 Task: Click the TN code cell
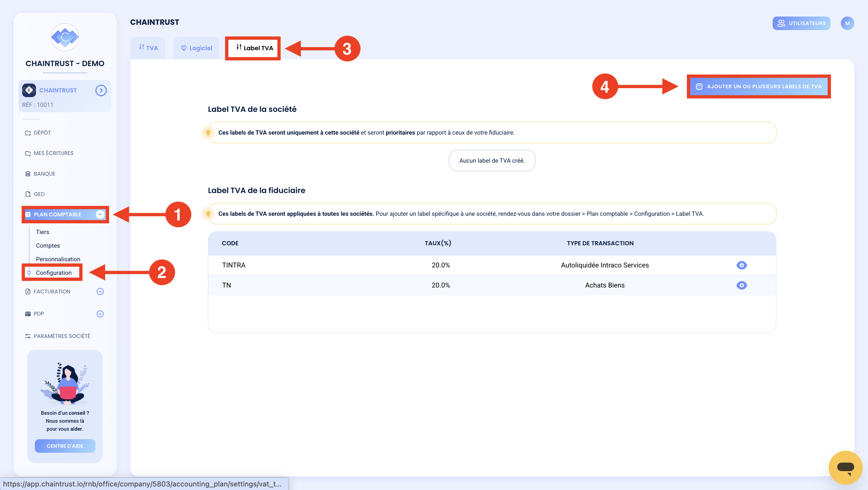[x=226, y=285]
